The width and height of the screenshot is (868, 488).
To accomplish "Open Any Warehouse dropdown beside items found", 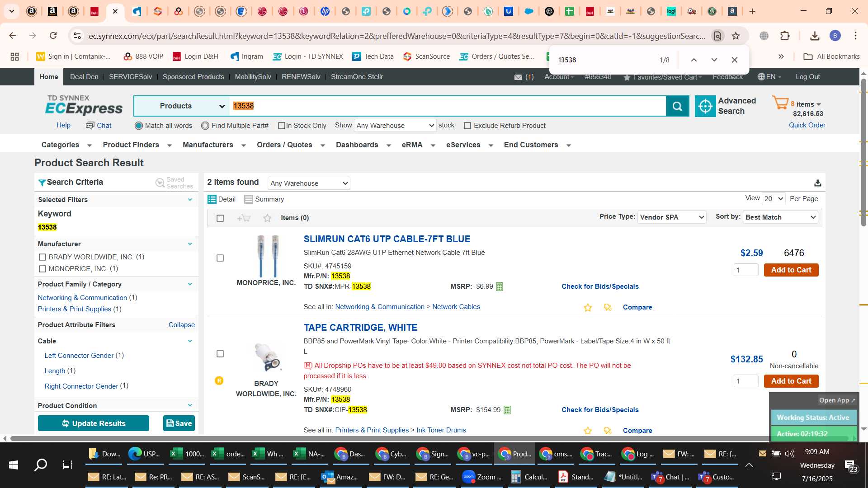I will pos(309,183).
